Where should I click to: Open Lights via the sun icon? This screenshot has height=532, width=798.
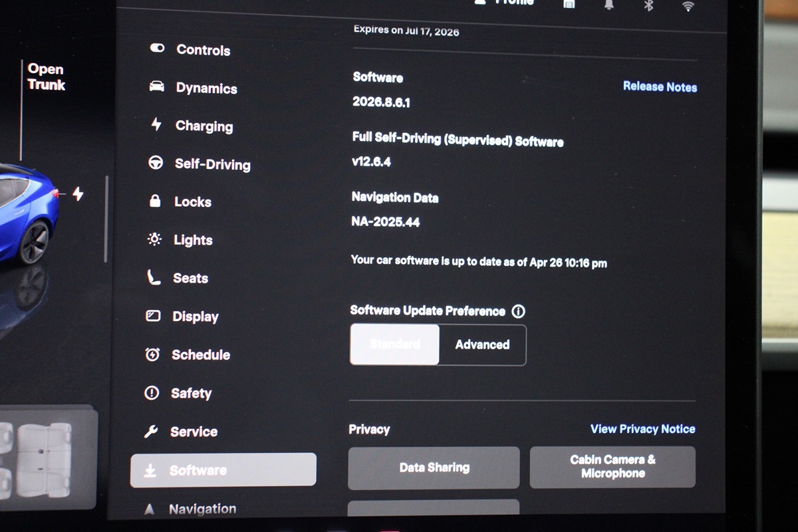point(154,239)
